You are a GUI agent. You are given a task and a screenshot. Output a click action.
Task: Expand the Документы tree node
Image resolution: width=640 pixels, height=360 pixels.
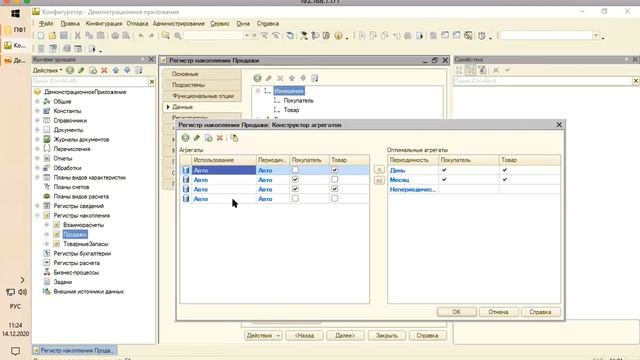(37, 130)
